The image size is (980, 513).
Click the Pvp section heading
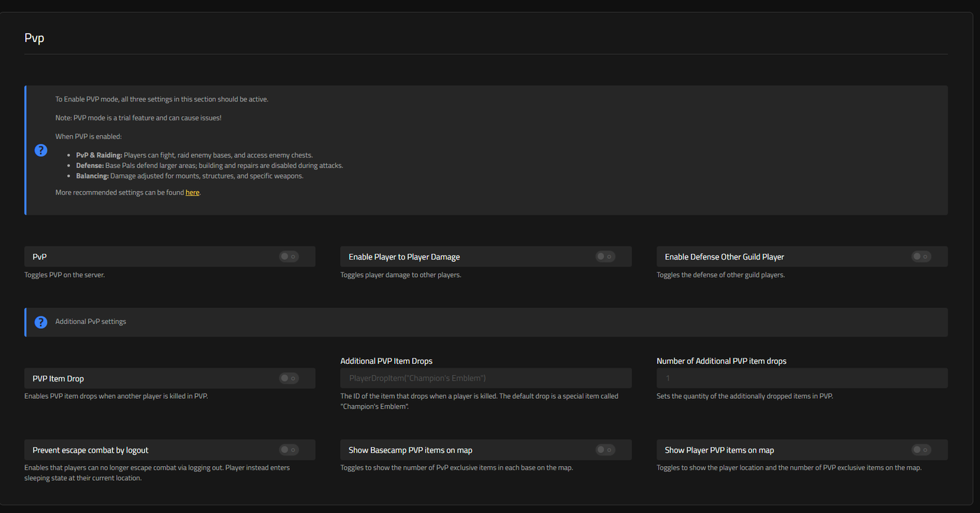(x=34, y=38)
